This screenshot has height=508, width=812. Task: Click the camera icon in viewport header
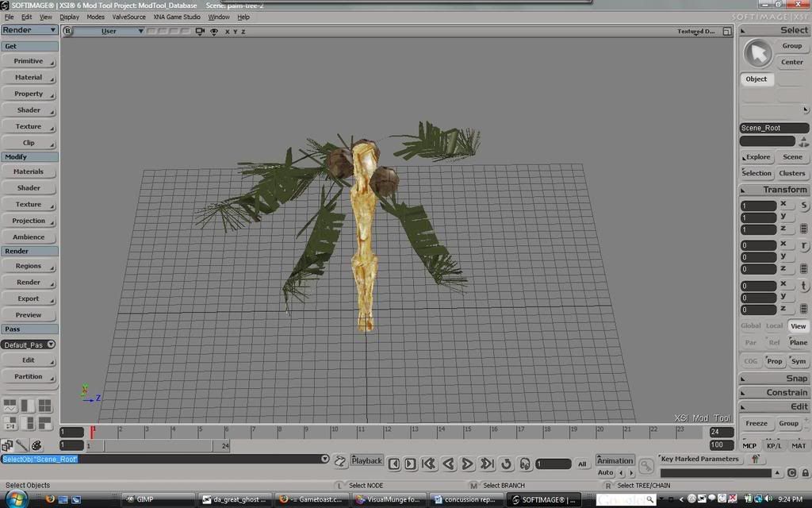tap(200, 32)
